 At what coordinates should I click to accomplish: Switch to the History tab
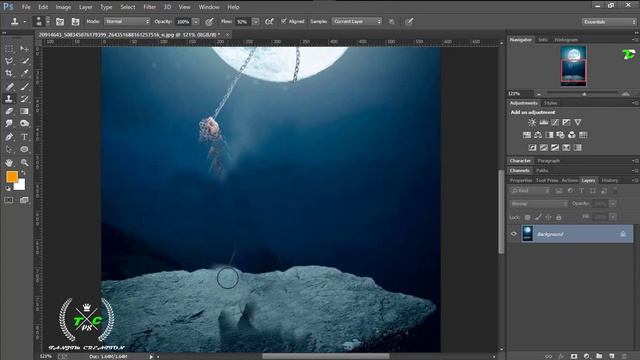coord(609,180)
